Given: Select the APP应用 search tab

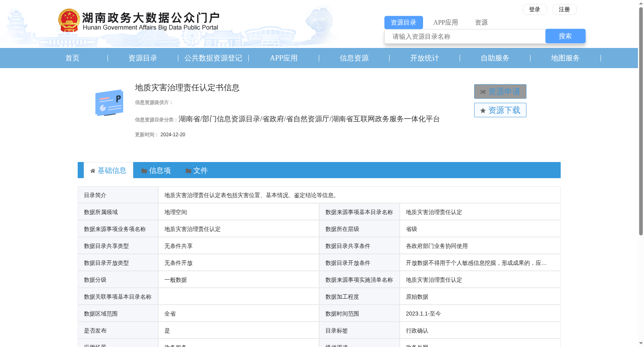Looking at the screenshot, I should tap(446, 23).
